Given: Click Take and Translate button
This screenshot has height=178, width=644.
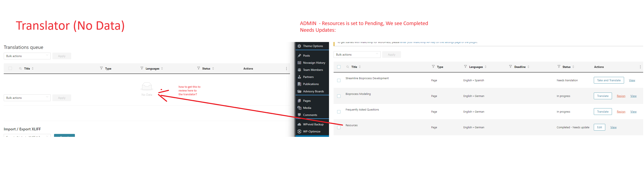Looking at the screenshot, I should [609, 80].
